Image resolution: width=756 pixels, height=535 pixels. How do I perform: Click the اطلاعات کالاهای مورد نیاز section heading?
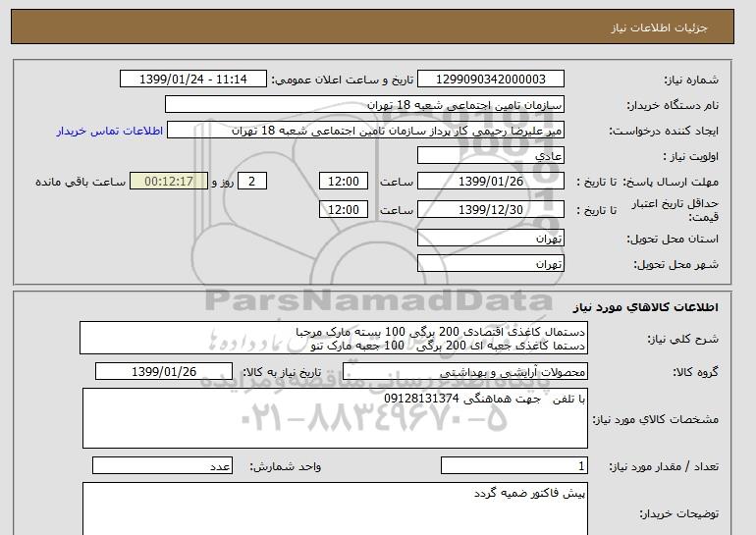646,307
